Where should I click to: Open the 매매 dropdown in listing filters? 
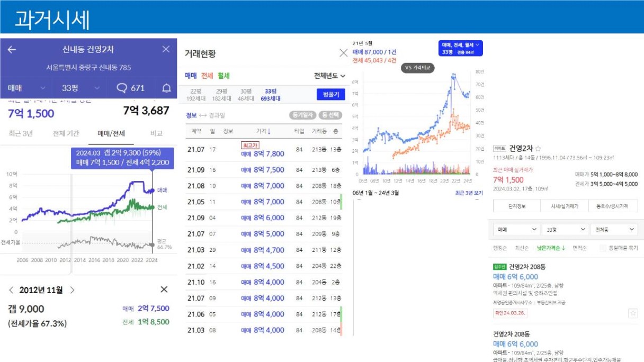click(516, 230)
